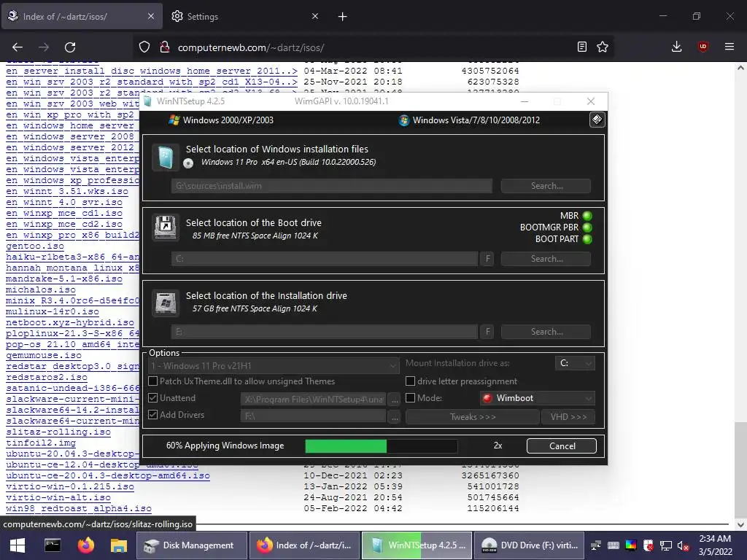Click the WinNTSetup settings icon at top right
This screenshot has height=560, width=747.
point(597,120)
